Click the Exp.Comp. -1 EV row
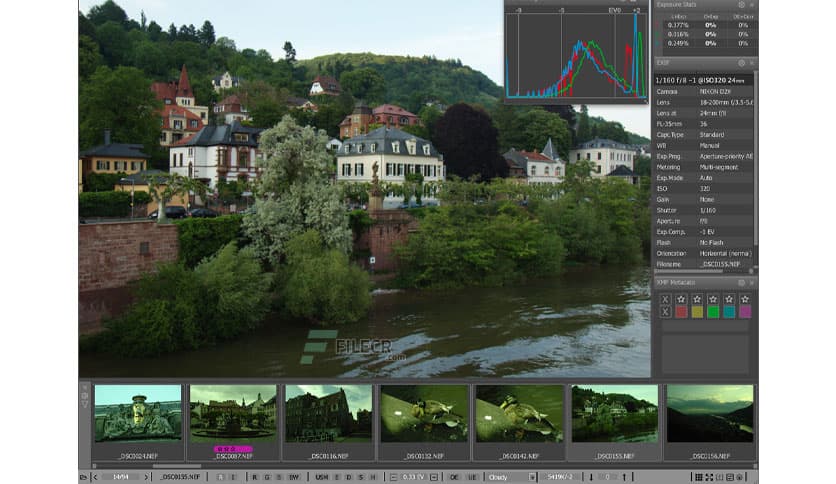The image size is (836, 484). coord(703,232)
